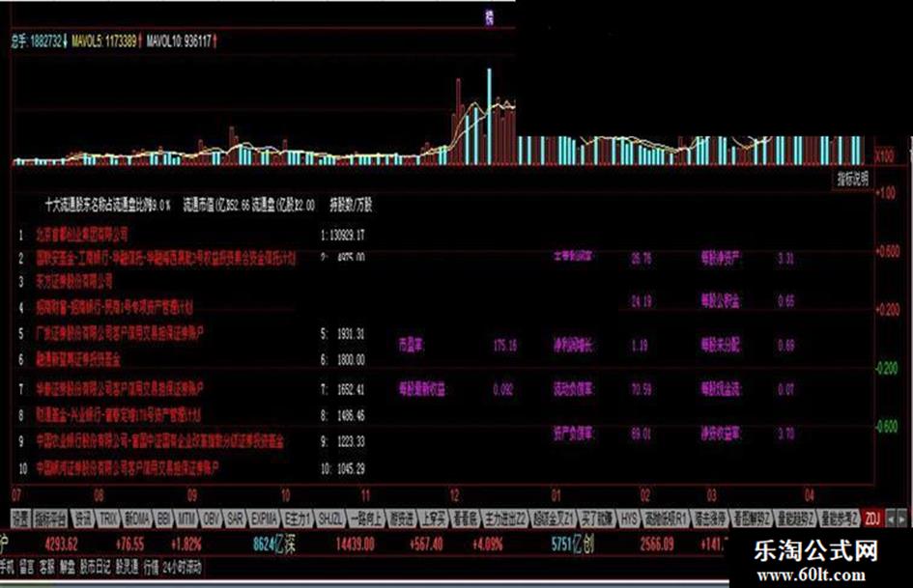Viewport: 913px width, 588px height.
Task: Click the 市盈率 P/E ratio label
Action: [x=412, y=345]
